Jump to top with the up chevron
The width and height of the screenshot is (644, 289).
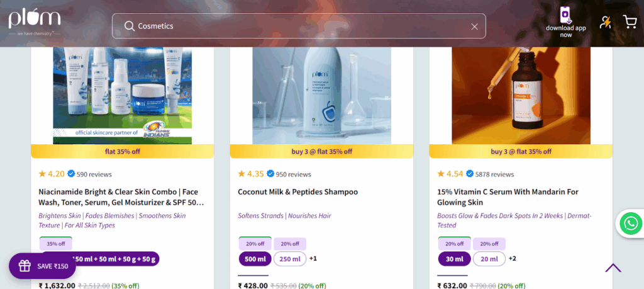point(613,268)
